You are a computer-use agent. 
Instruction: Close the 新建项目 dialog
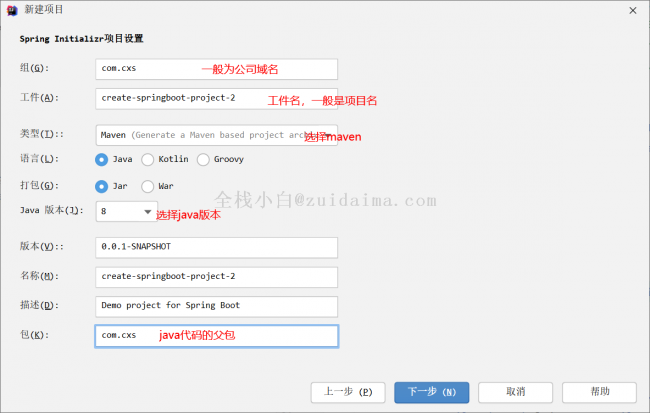pyautogui.click(x=630, y=9)
